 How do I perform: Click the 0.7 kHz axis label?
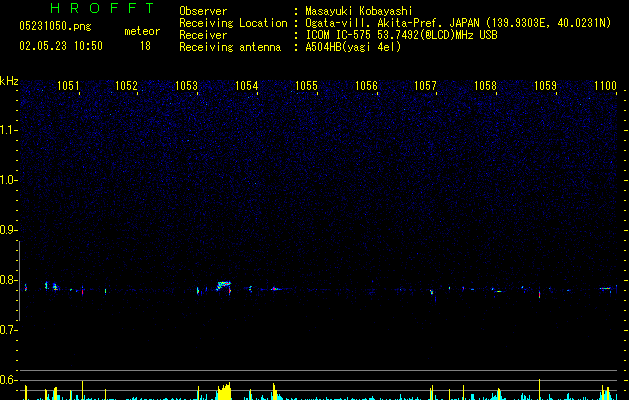point(8,330)
